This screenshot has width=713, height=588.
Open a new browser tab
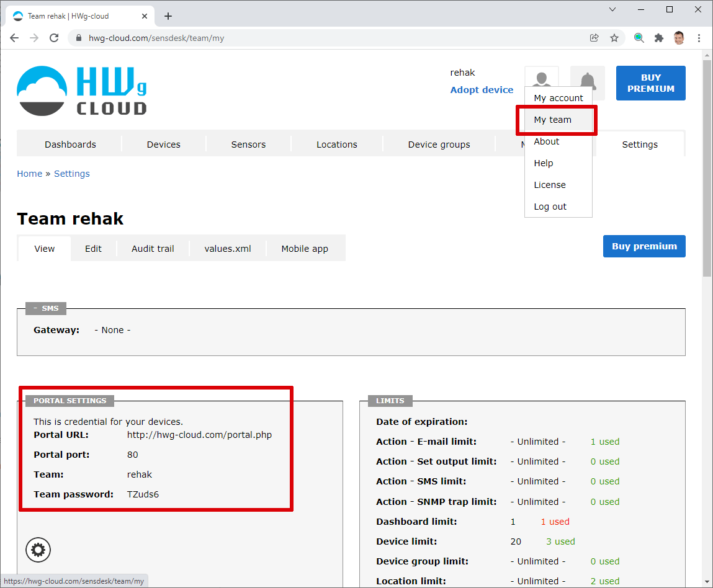click(x=168, y=16)
